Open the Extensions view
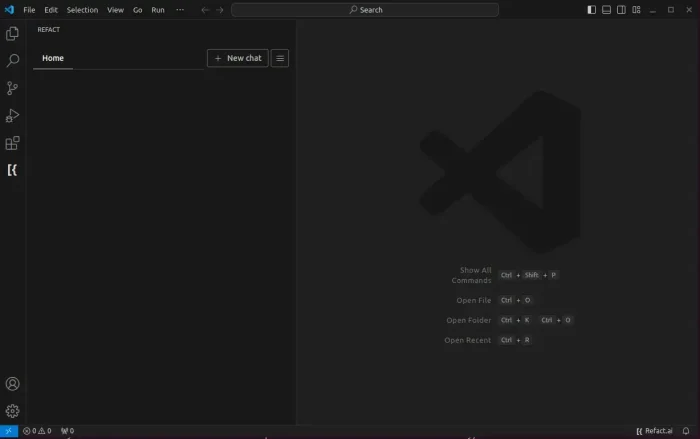This screenshot has height=439, width=700. click(12, 143)
